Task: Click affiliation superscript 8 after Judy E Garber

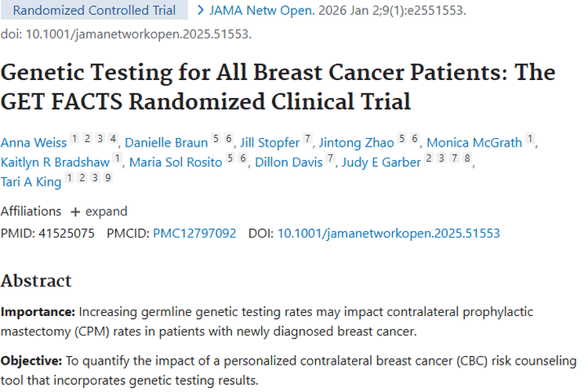Action: pyautogui.click(x=467, y=159)
